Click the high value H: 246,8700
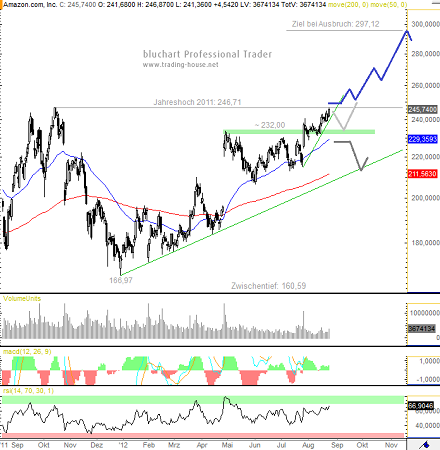The width and height of the screenshot is (440, 450). point(156,5)
